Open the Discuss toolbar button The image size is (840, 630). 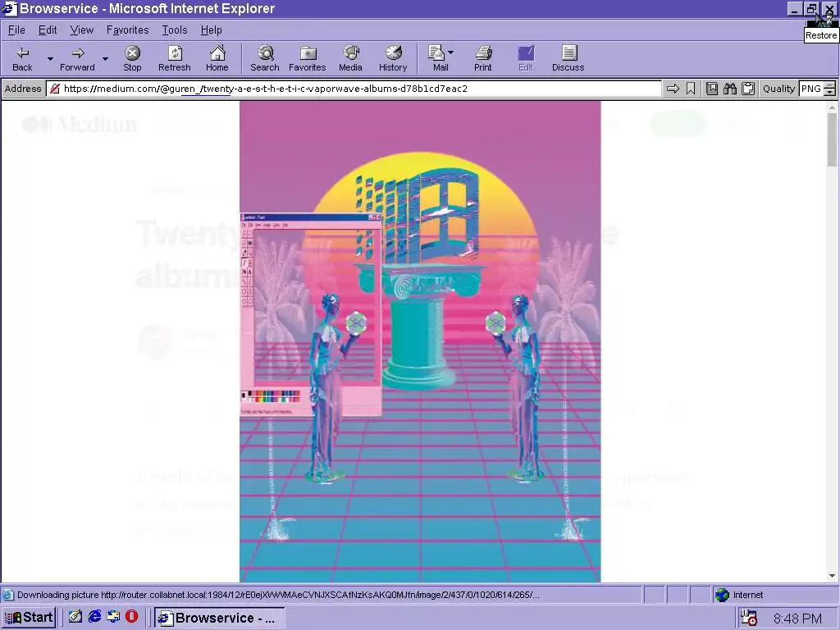click(x=568, y=58)
